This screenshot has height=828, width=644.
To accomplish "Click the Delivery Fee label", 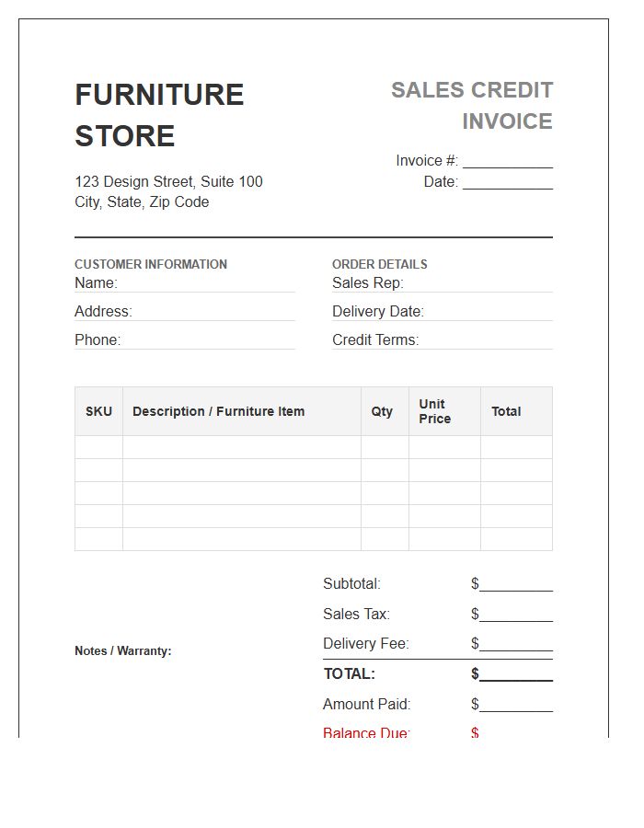I will [x=366, y=644].
